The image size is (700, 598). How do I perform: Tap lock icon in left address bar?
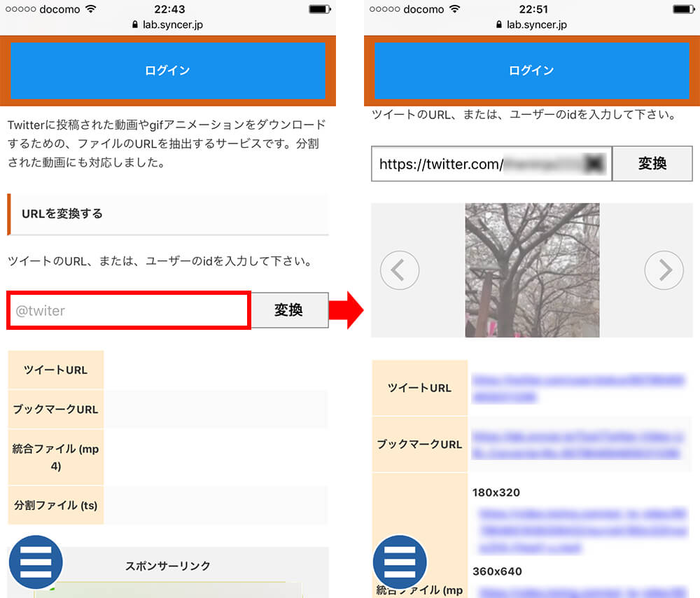[135, 25]
